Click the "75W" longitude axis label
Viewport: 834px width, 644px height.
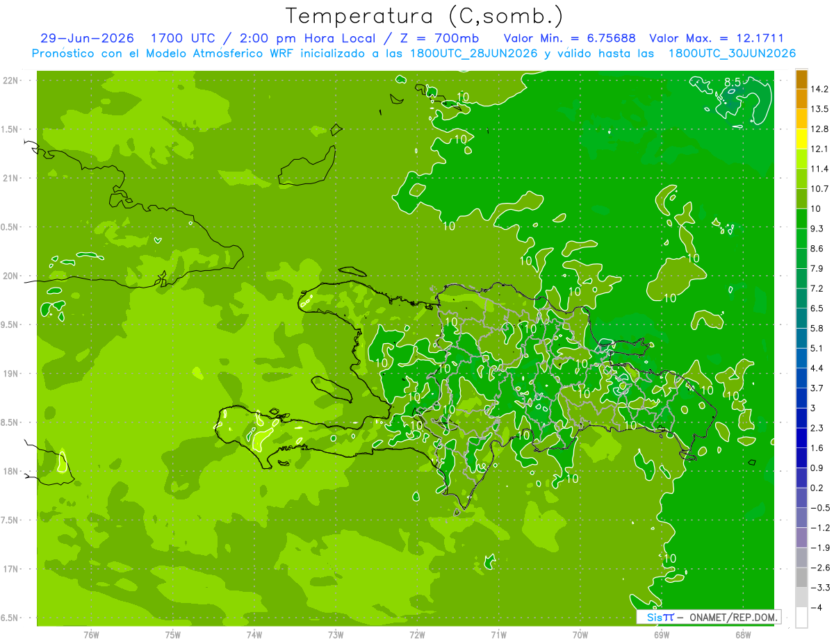point(172,634)
